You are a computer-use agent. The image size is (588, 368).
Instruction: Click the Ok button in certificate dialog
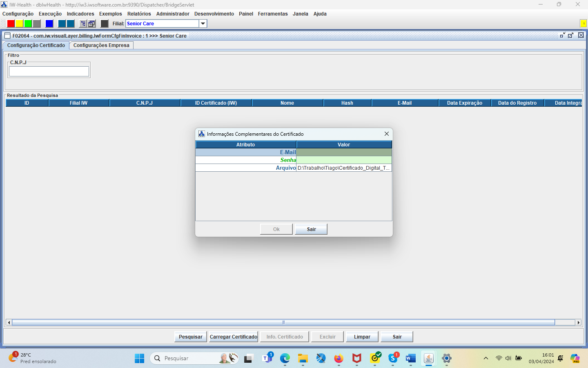(276, 229)
